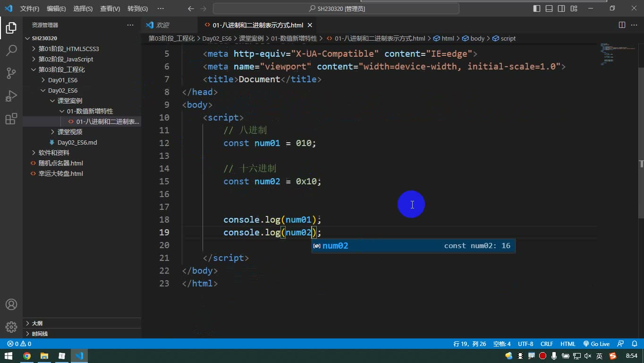Open the Extensions view
The width and height of the screenshot is (644, 363).
(x=11, y=119)
